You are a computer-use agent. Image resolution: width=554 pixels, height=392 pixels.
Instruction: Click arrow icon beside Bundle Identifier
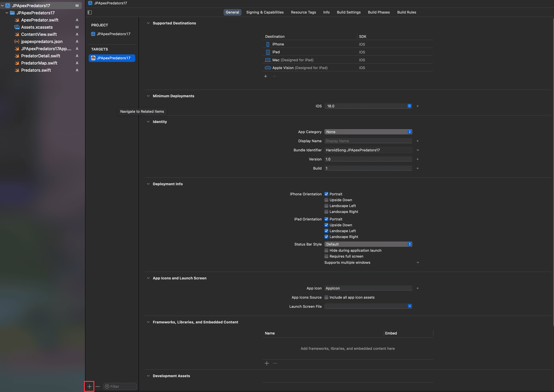pos(418,150)
